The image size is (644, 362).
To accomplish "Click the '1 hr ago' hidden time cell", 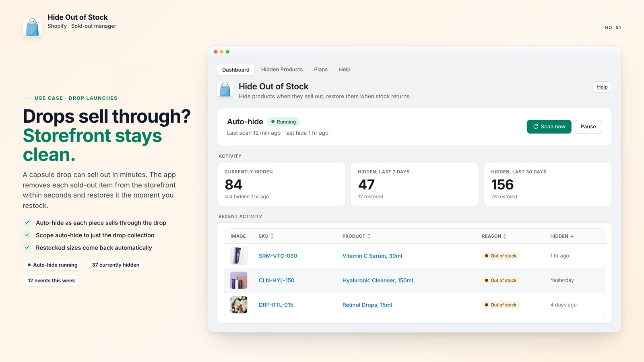I will point(559,256).
